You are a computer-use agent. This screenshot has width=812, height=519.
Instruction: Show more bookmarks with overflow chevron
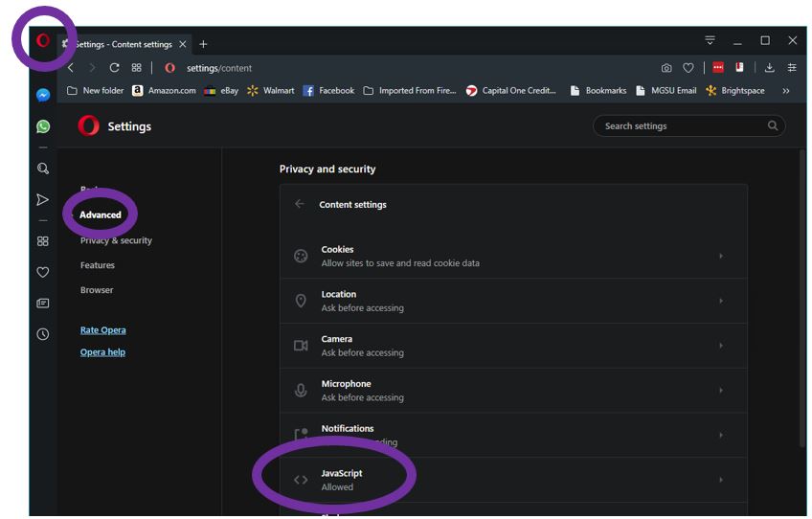pyautogui.click(x=786, y=91)
